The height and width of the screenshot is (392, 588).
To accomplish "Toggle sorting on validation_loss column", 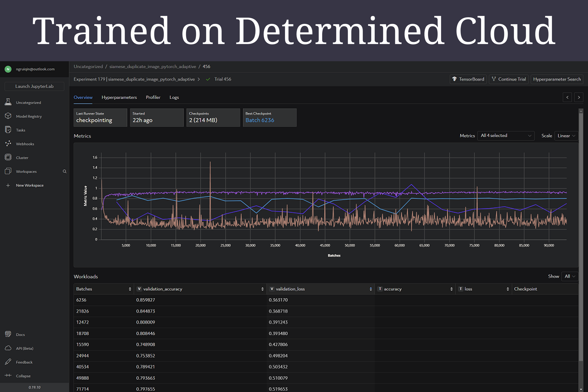I will pos(371,289).
